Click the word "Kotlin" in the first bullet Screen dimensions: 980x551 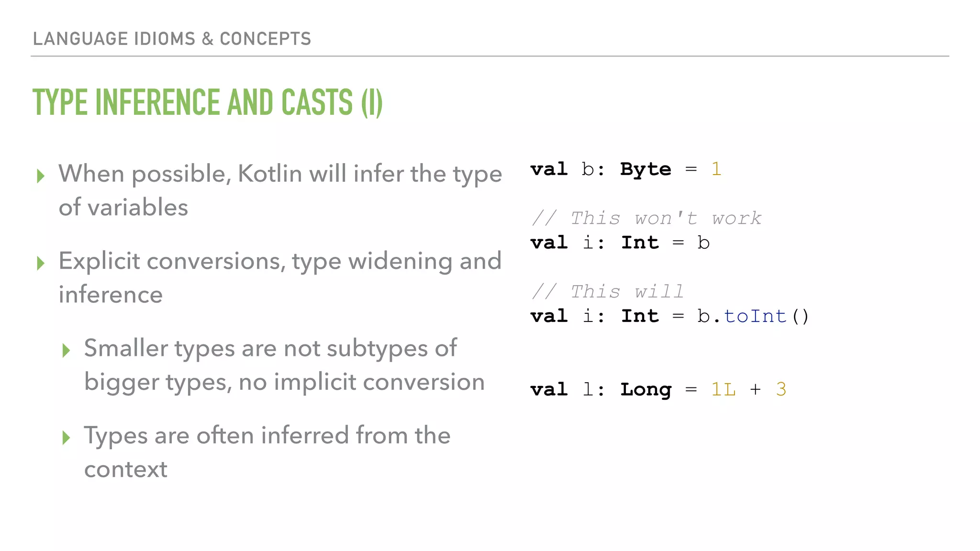(x=270, y=174)
